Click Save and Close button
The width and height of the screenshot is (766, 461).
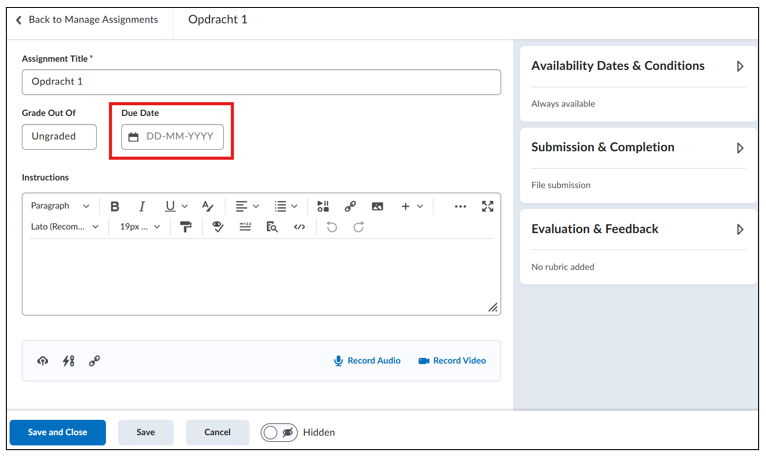(58, 433)
